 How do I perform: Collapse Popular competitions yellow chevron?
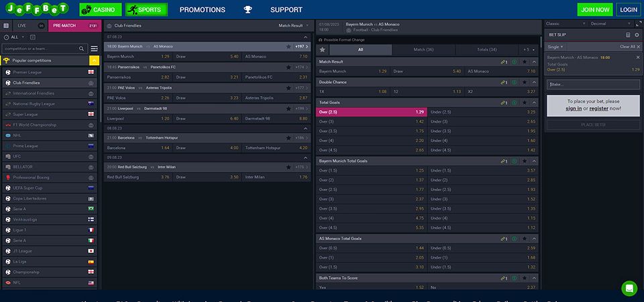pyautogui.click(x=94, y=61)
